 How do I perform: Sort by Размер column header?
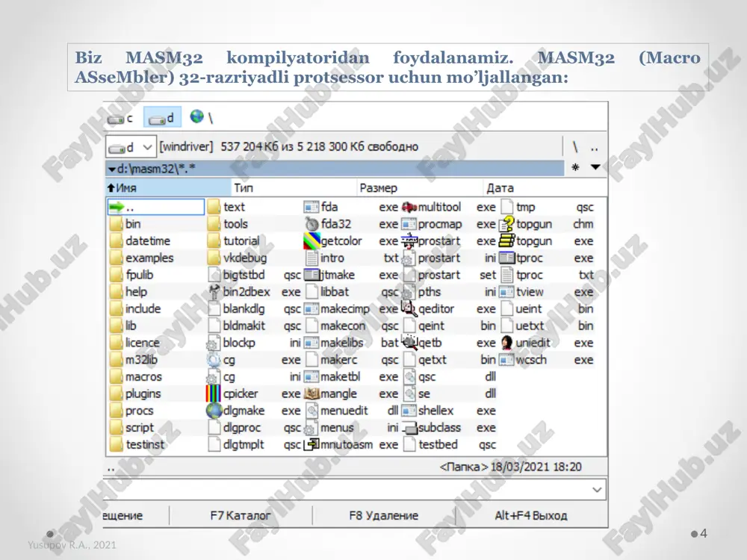click(420, 187)
